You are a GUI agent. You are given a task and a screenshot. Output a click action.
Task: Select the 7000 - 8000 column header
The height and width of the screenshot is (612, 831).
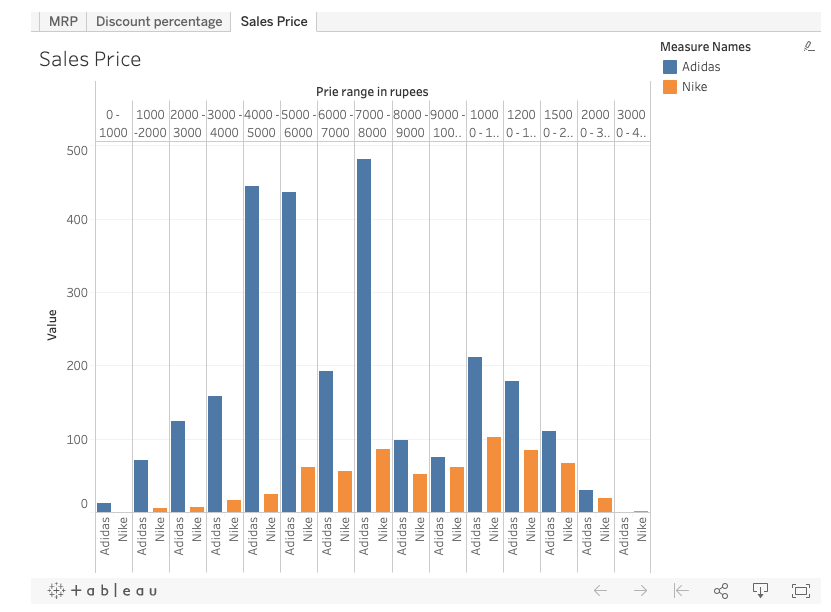pos(373,123)
